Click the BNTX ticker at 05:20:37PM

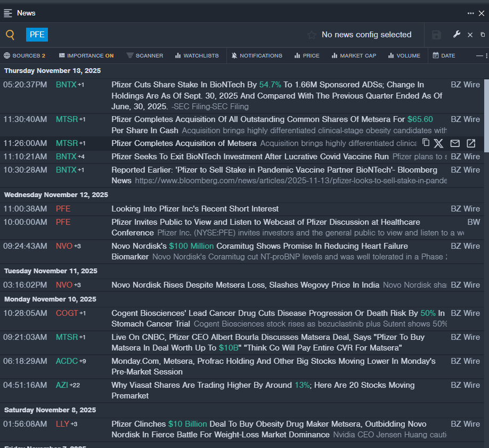66,85
